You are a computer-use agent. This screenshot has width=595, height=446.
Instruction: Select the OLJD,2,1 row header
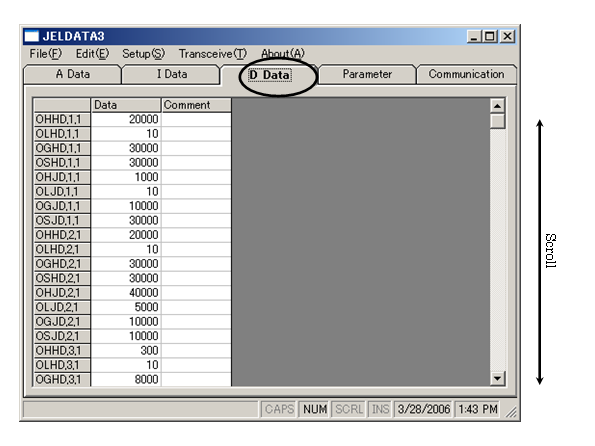62,307
